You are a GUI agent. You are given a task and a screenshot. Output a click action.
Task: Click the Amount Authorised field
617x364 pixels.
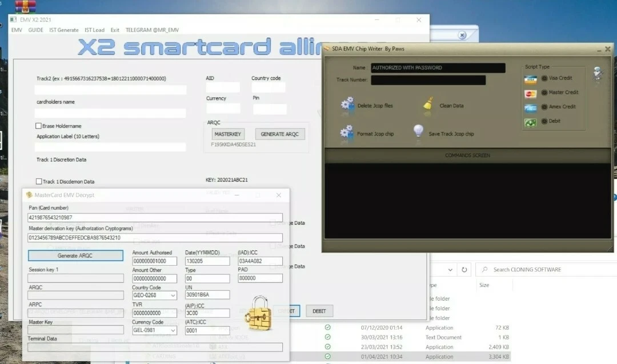(155, 261)
